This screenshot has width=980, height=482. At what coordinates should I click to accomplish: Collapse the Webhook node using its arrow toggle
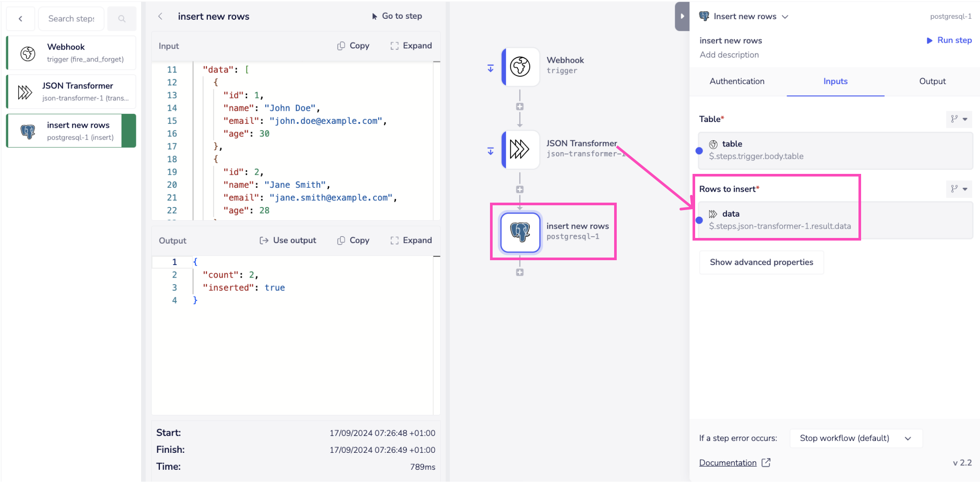tap(491, 68)
